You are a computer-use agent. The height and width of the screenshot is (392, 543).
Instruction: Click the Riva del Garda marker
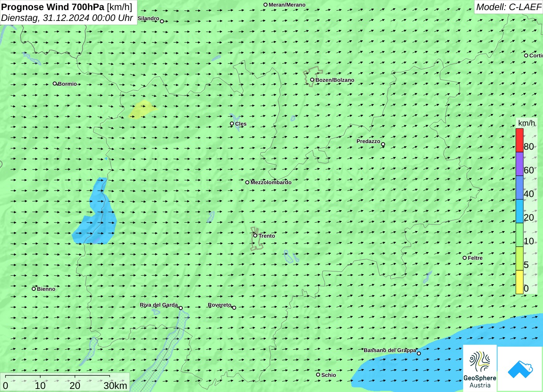pyautogui.click(x=181, y=308)
